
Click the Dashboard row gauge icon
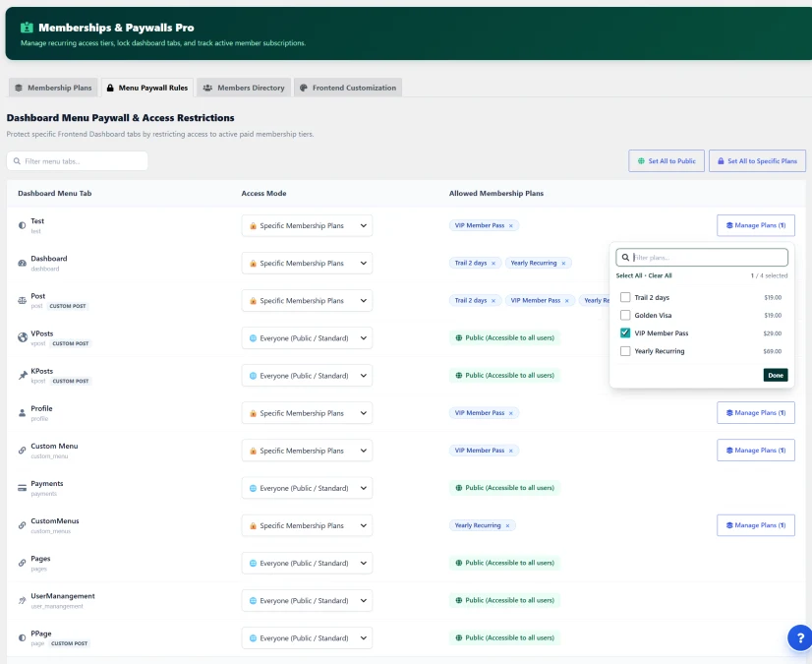[x=22, y=263]
